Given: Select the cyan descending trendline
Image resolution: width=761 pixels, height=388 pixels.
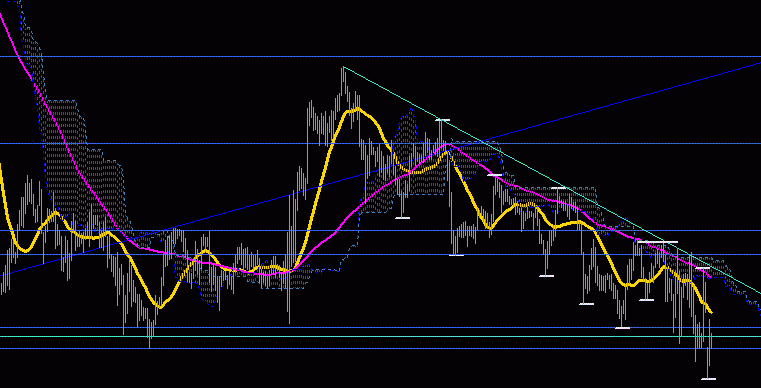Looking at the screenshot, I should click(x=551, y=181).
